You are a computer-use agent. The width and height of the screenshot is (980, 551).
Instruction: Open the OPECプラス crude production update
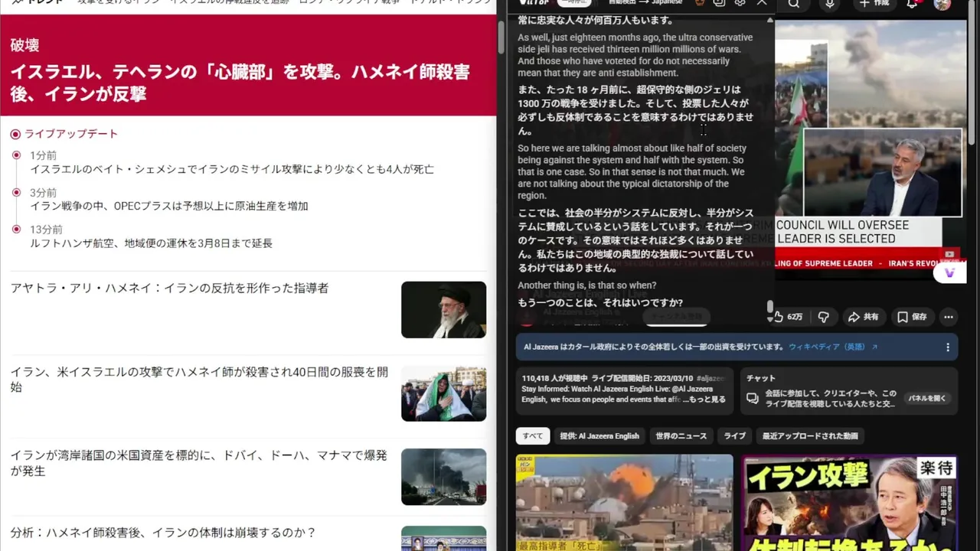pos(169,206)
